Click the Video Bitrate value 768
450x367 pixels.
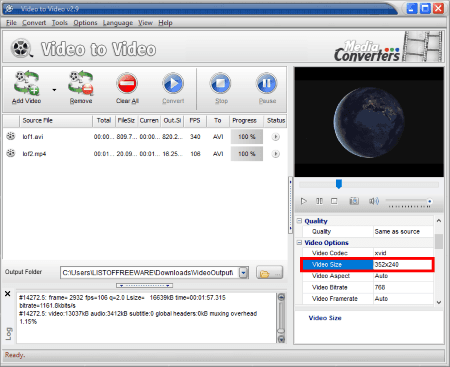pos(403,287)
